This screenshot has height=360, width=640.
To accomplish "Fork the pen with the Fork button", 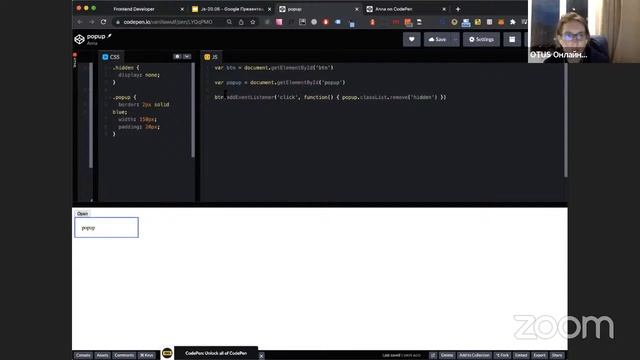I will (x=502, y=355).
